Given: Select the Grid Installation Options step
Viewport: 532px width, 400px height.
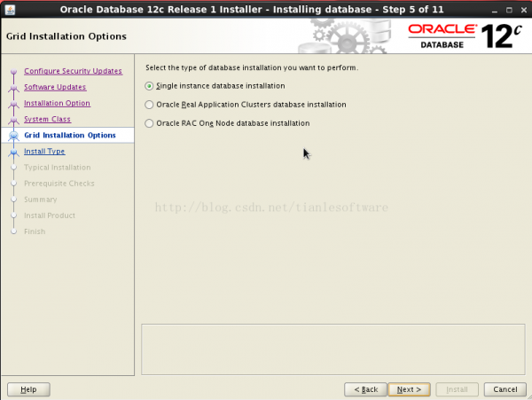Looking at the screenshot, I should point(70,135).
